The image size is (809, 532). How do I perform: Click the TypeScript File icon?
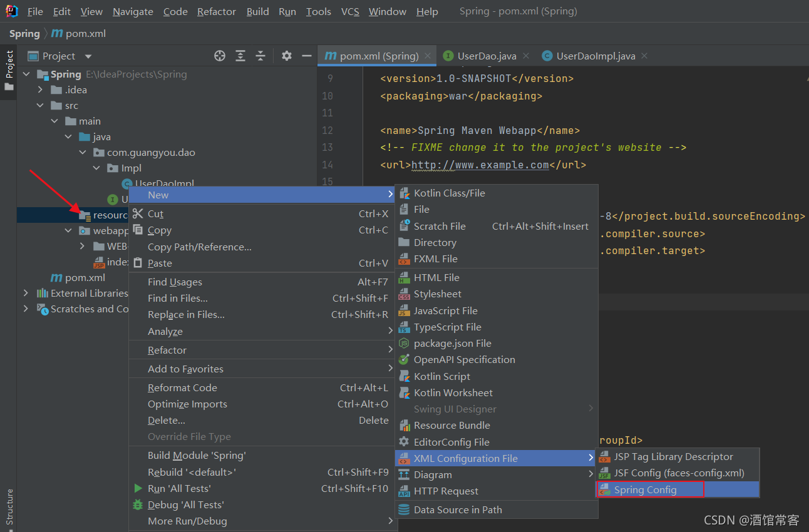pyautogui.click(x=404, y=327)
